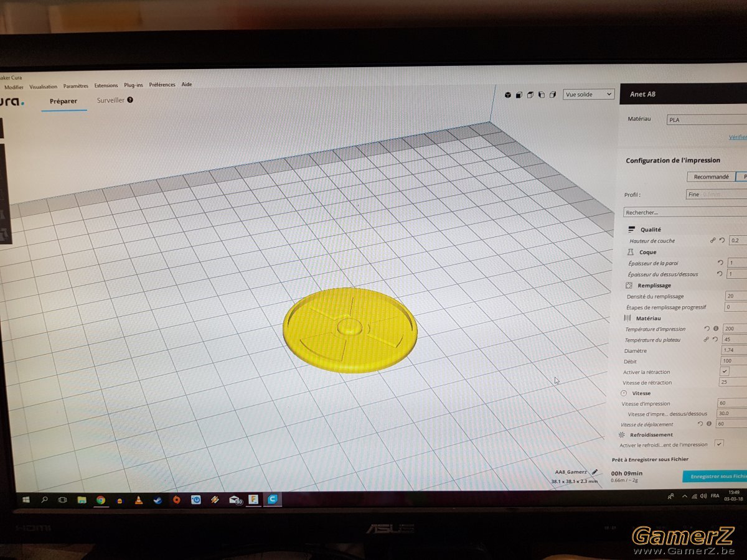The height and width of the screenshot is (560, 747).
Task: Click the 00h 09min print time estimate
Action: (626, 473)
